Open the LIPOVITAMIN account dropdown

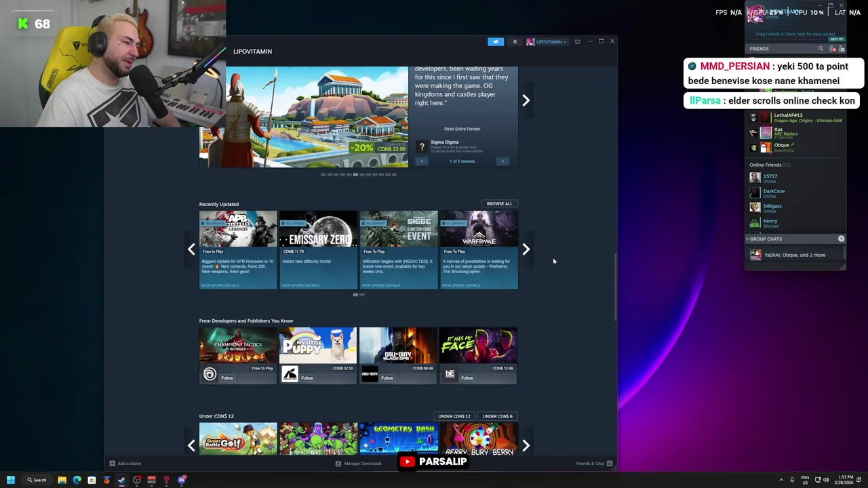pos(546,42)
